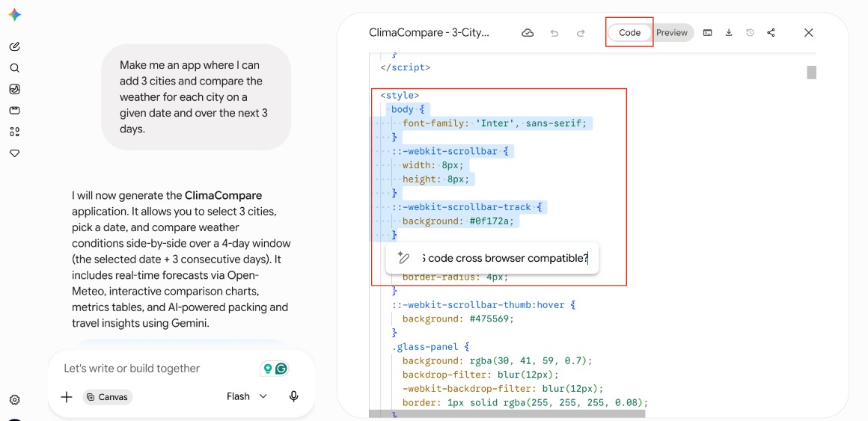Toggle the Canvas chip off

pos(108,396)
